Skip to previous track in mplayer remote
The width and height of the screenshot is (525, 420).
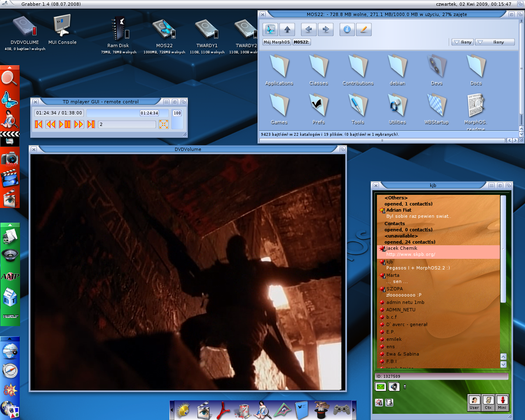(x=39, y=124)
